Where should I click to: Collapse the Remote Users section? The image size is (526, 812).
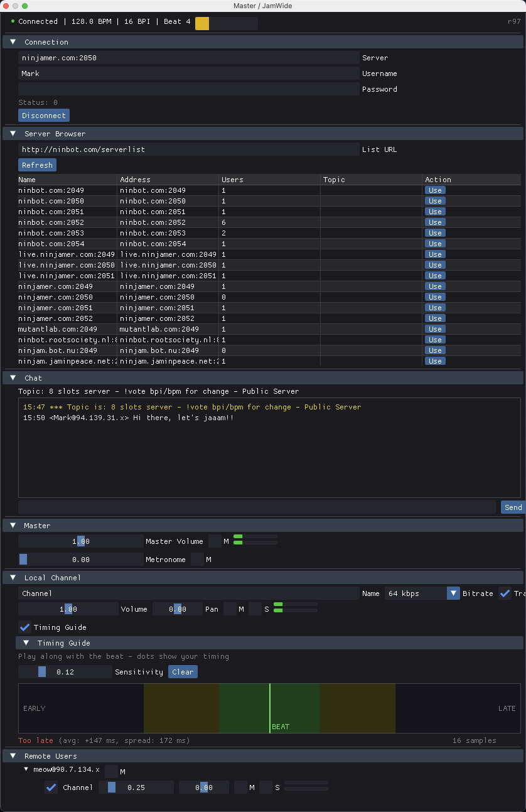tap(13, 755)
